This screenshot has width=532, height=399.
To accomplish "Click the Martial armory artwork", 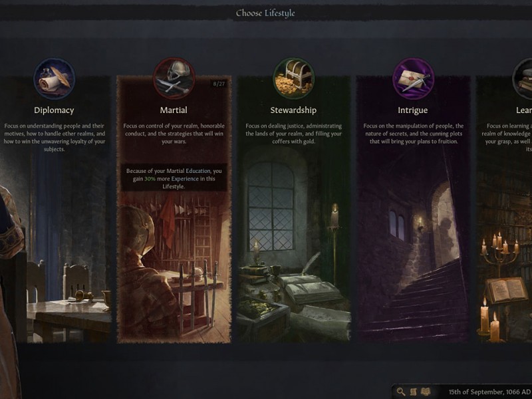I will point(174,268).
